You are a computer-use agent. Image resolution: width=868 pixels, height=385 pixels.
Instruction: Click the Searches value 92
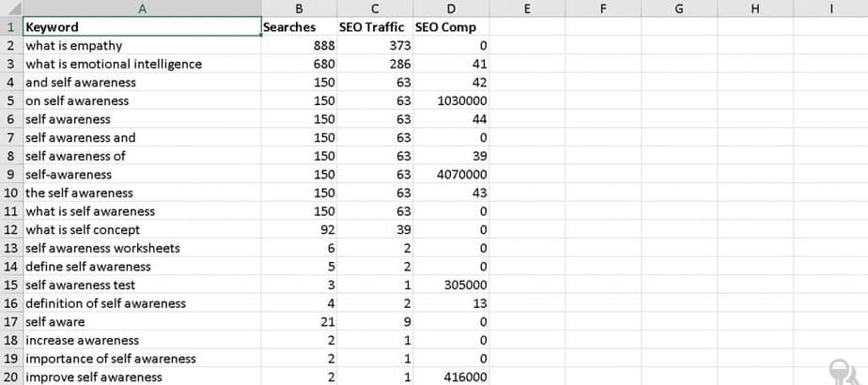tap(299, 229)
